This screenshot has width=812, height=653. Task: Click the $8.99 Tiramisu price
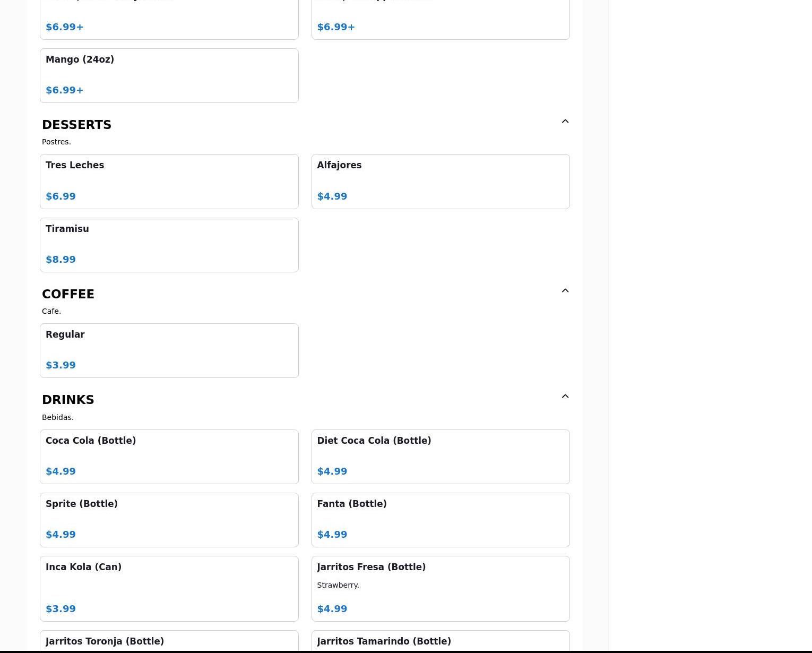click(x=61, y=260)
